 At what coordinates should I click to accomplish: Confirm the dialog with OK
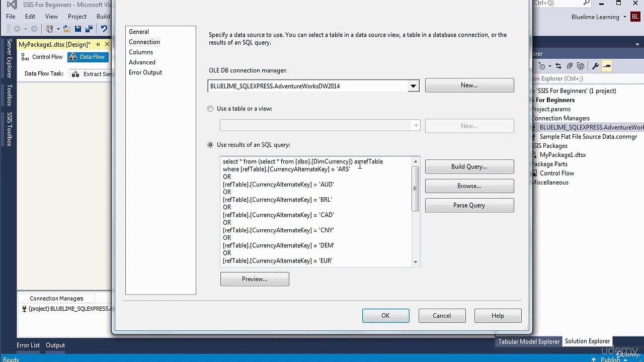[385, 316]
